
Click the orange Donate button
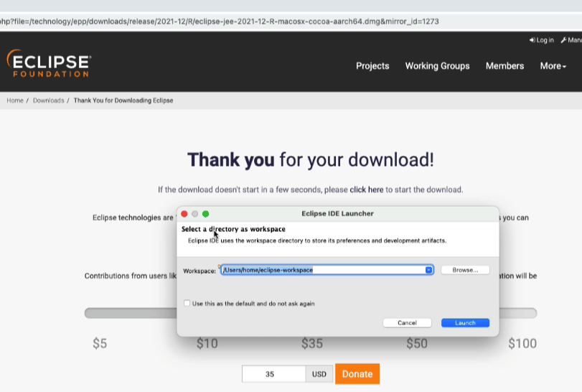[357, 374]
